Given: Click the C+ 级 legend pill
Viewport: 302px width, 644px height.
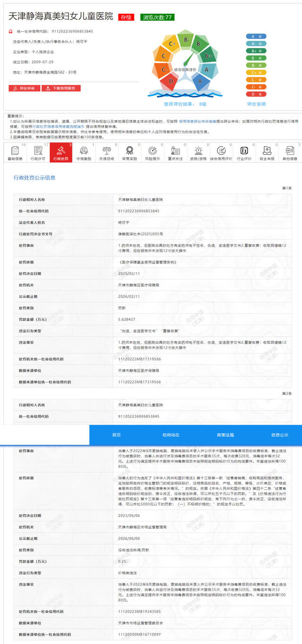Looking at the screenshot, I should (x=256, y=72).
